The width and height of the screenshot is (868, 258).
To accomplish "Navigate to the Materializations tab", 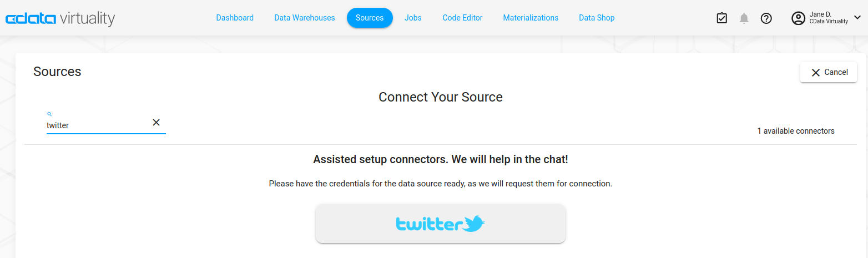I will pos(531,18).
